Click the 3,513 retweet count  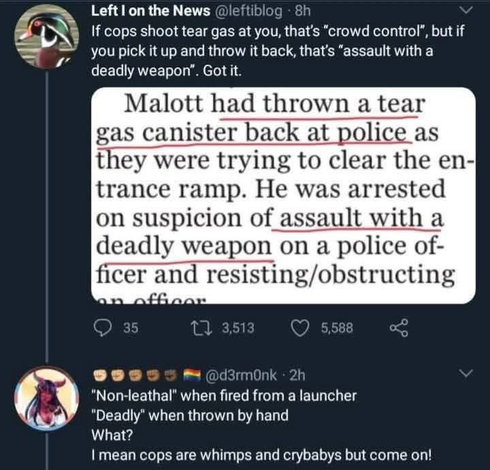(x=238, y=328)
